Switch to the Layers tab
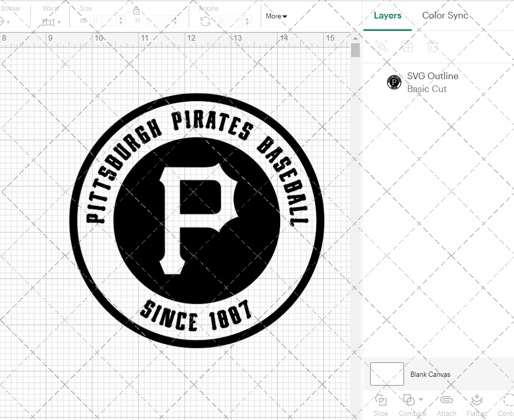This screenshot has width=514, height=420. tap(388, 15)
